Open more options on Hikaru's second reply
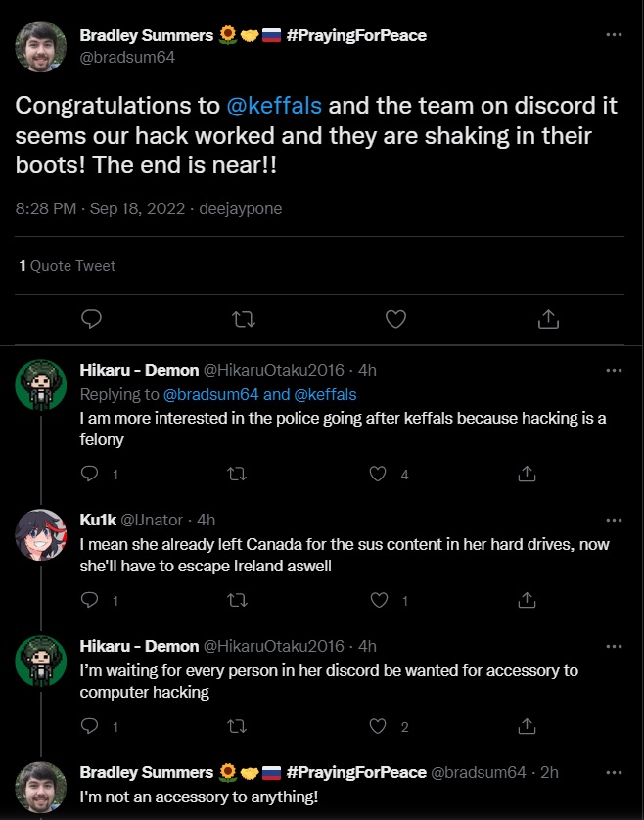This screenshot has height=820, width=644. tap(615, 645)
